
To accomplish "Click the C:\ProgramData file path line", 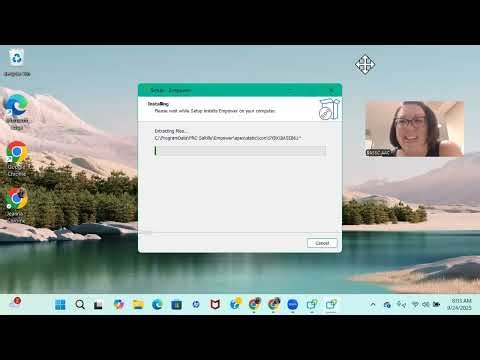I will coord(228,138).
